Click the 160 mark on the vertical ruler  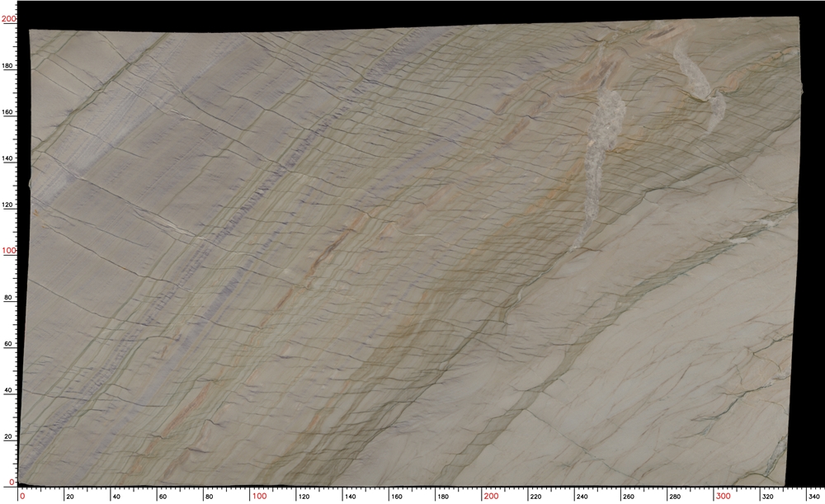[x=8, y=112]
